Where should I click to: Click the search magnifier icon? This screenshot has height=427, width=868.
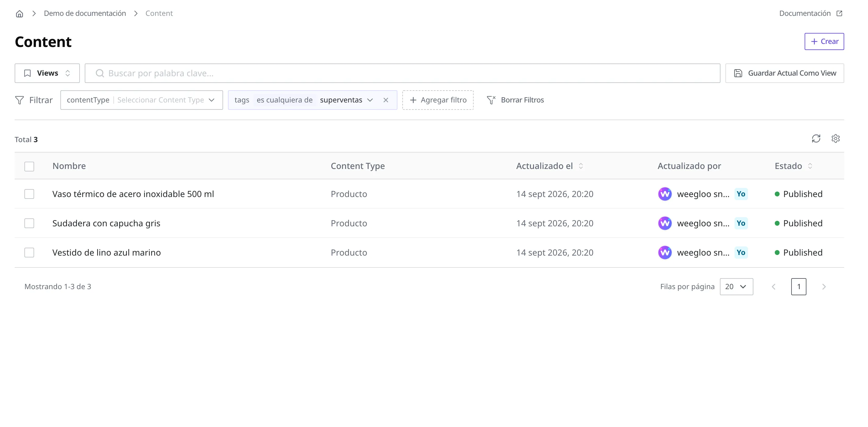click(100, 73)
